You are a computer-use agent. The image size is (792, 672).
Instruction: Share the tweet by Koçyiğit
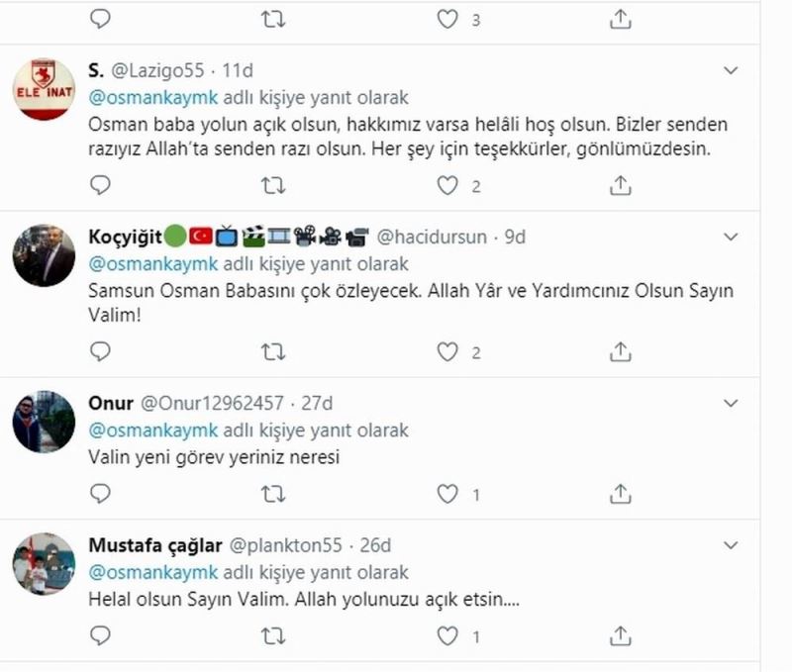(x=621, y=351)
